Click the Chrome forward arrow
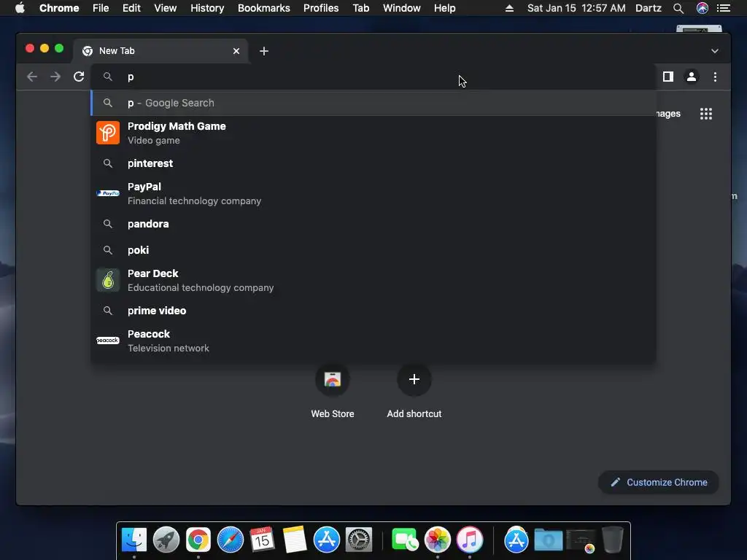 (x=55, y=77)
